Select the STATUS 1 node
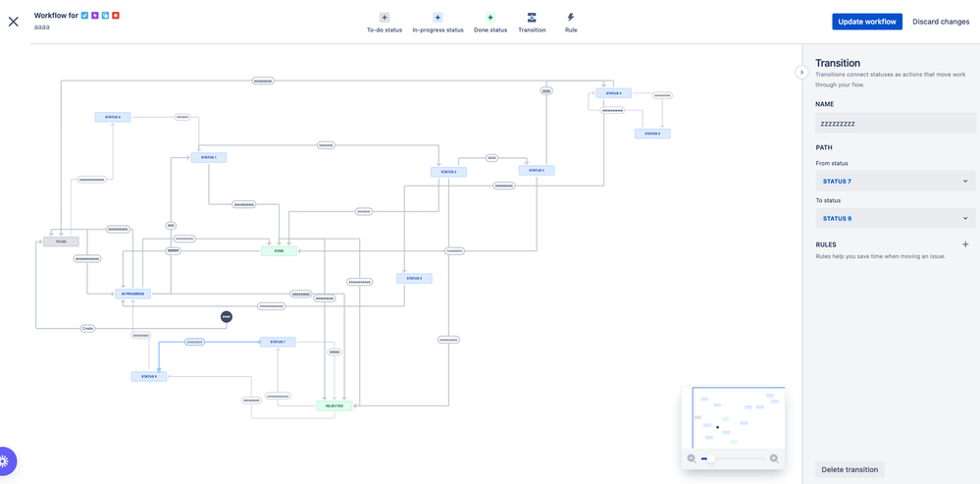Viewport: 980px width, 484px height. tap(209, 158)
